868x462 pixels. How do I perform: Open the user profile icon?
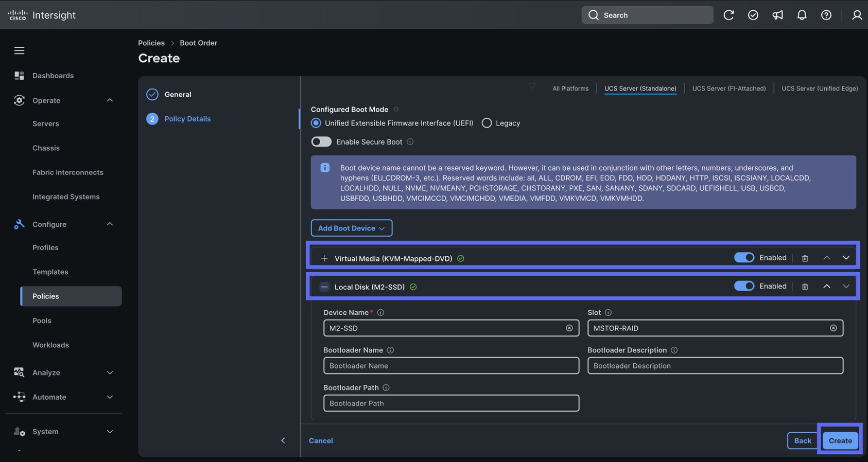pos(857,15)
